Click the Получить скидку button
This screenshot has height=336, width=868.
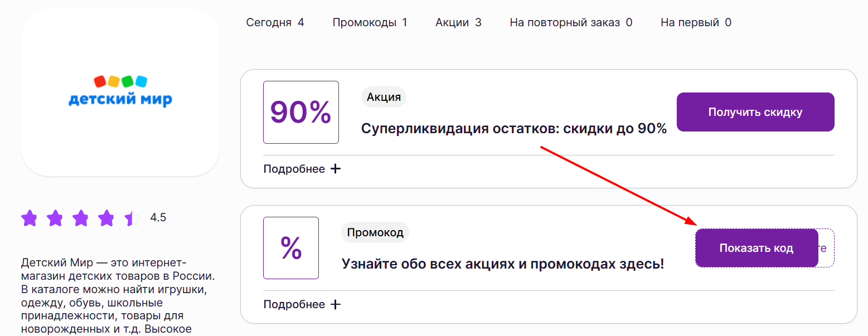click(755, 111)
